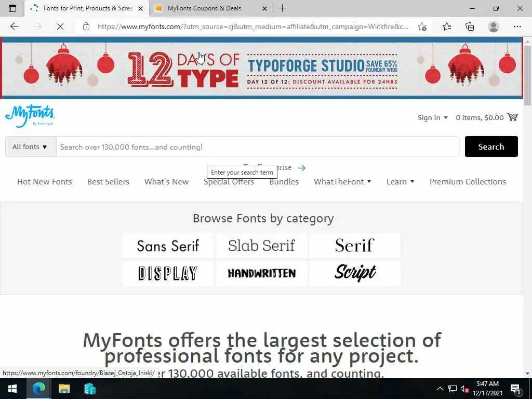Open the third pinned taskbar app

(89, 389)
